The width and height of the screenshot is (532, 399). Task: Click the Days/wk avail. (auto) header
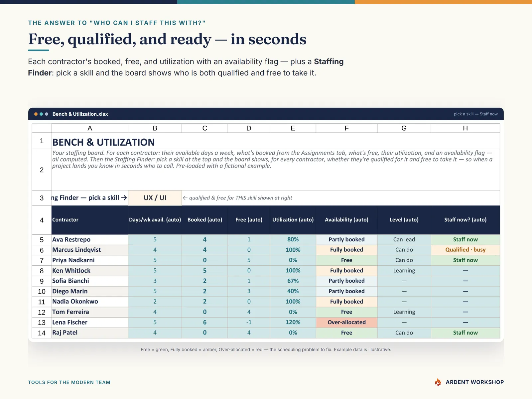click(x=155, y=220)
